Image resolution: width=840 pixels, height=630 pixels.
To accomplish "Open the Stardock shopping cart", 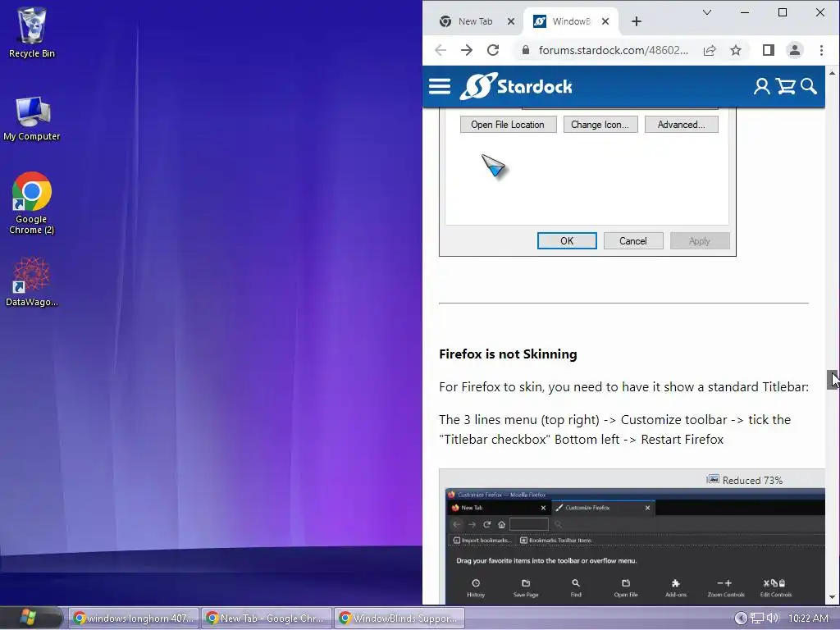I will 785,86.
